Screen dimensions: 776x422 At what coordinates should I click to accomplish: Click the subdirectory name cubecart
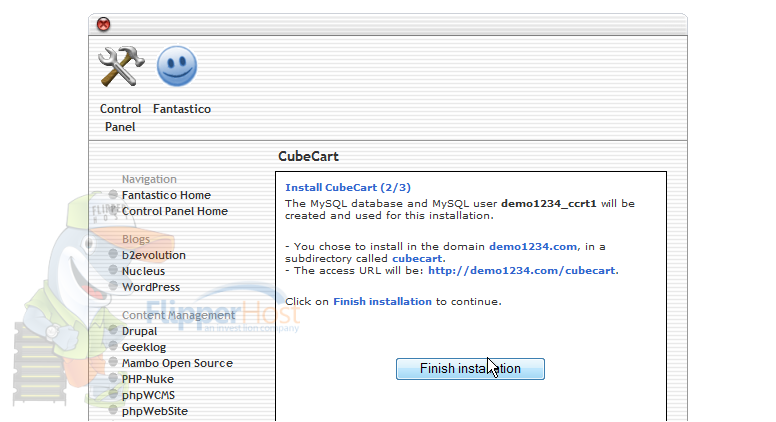417,258
